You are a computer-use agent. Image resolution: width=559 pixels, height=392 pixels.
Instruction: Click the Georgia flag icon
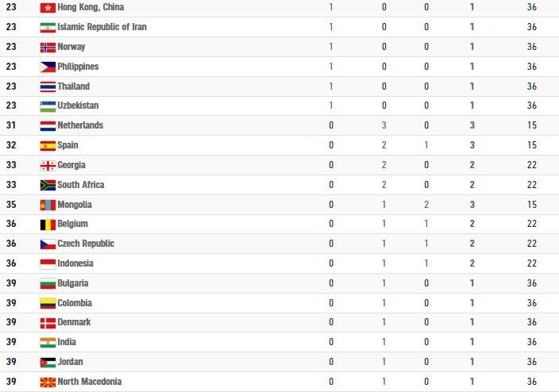[x=48, y=165]
